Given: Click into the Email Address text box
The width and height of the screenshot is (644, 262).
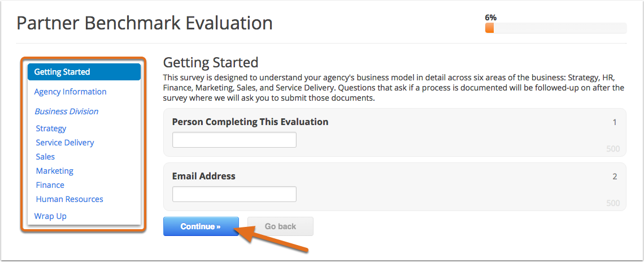Looking at the screenshot, I should 234,194.
